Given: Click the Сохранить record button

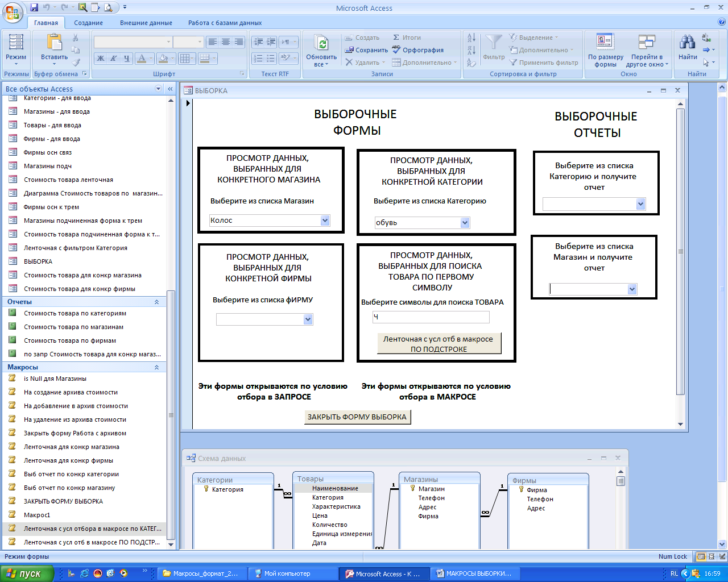Looking at the screenshot, I should point(366,50).
